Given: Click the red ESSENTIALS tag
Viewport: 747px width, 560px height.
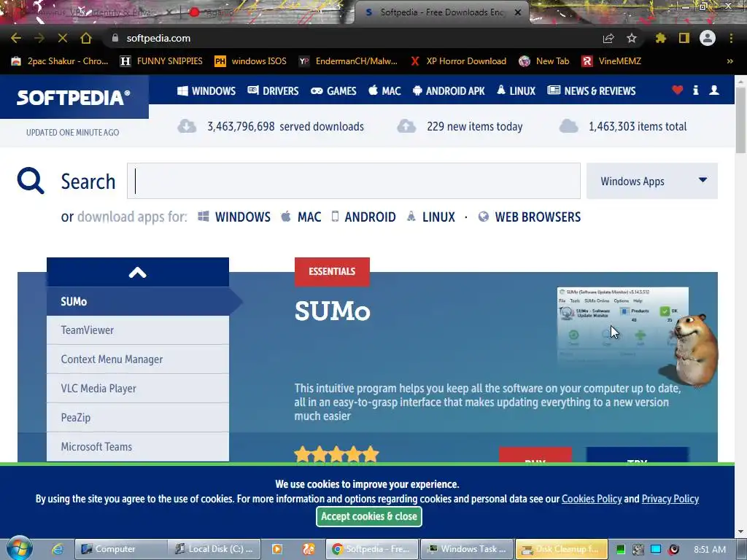Looking at the screenshot, I should pos(332,272).
